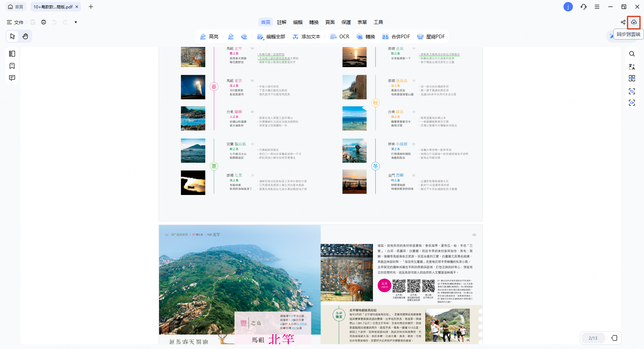This screenshot has width=644, height=349.
Task: Click the 宜蘭 龜山島 entry title
Action: click(236, 144)
